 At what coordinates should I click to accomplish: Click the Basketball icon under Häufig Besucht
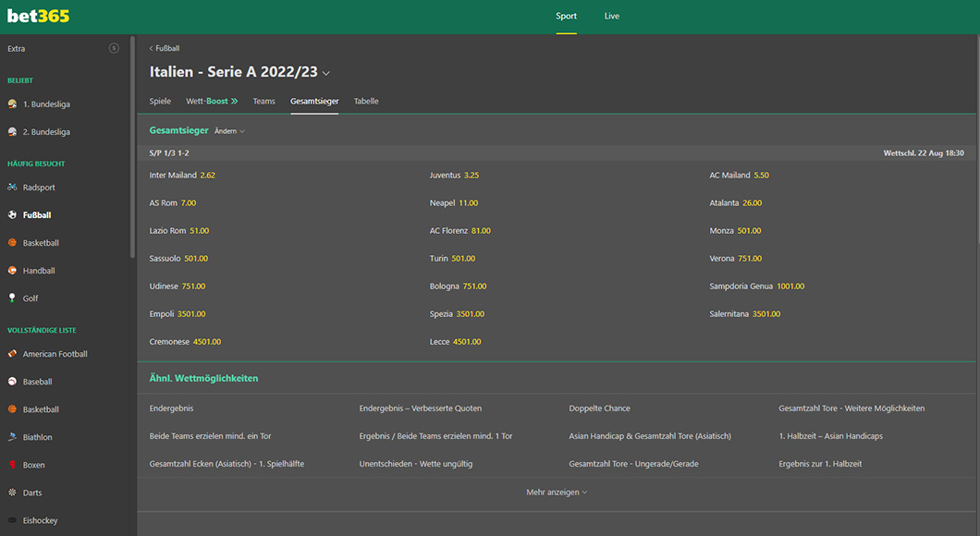pos(13,243)
